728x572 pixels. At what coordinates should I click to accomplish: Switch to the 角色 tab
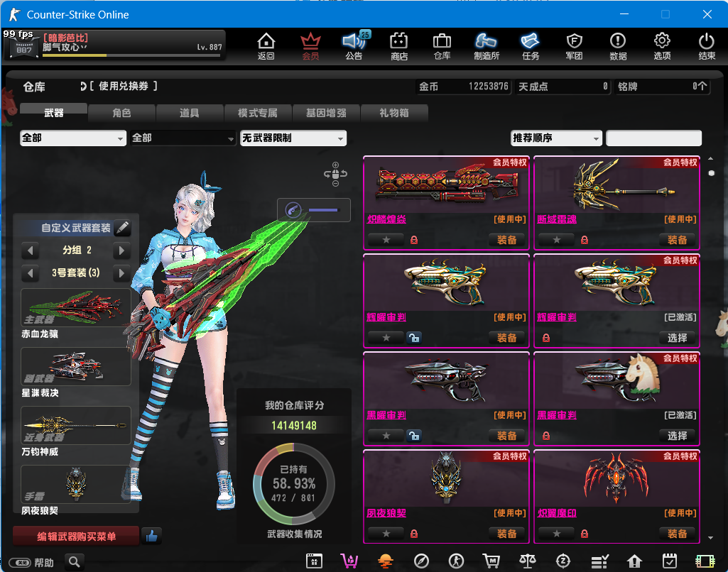(121, 113)
